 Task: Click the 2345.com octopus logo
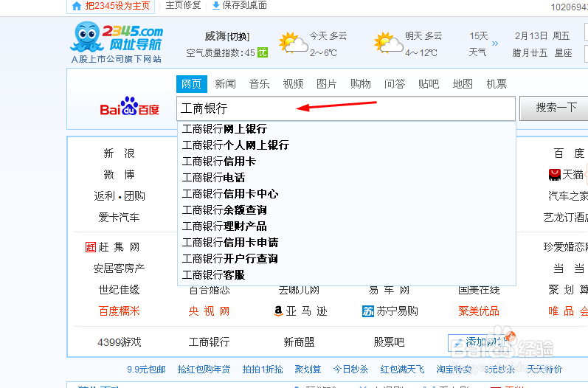tap(117, 41)
